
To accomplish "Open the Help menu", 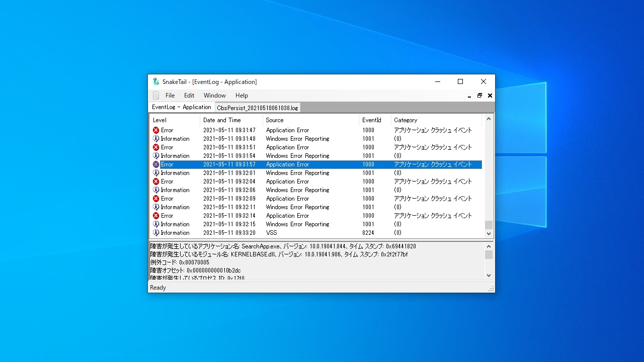I will click(242, 96).
